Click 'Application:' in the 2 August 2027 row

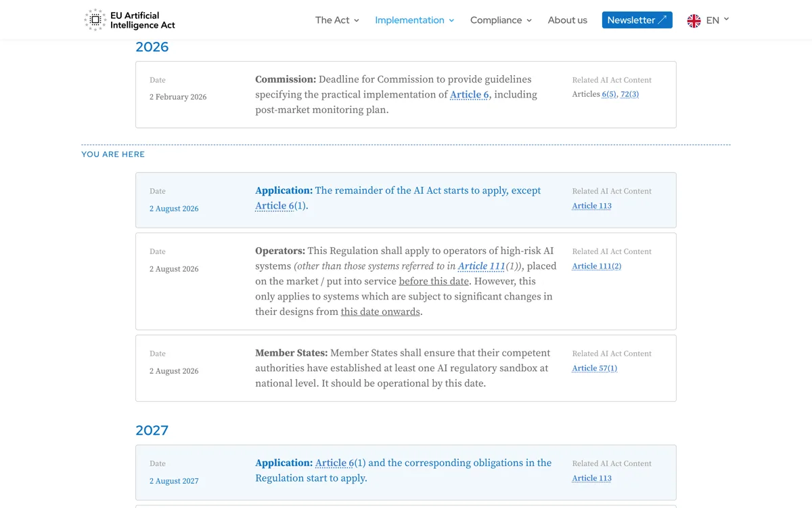[x=284, y=463]
